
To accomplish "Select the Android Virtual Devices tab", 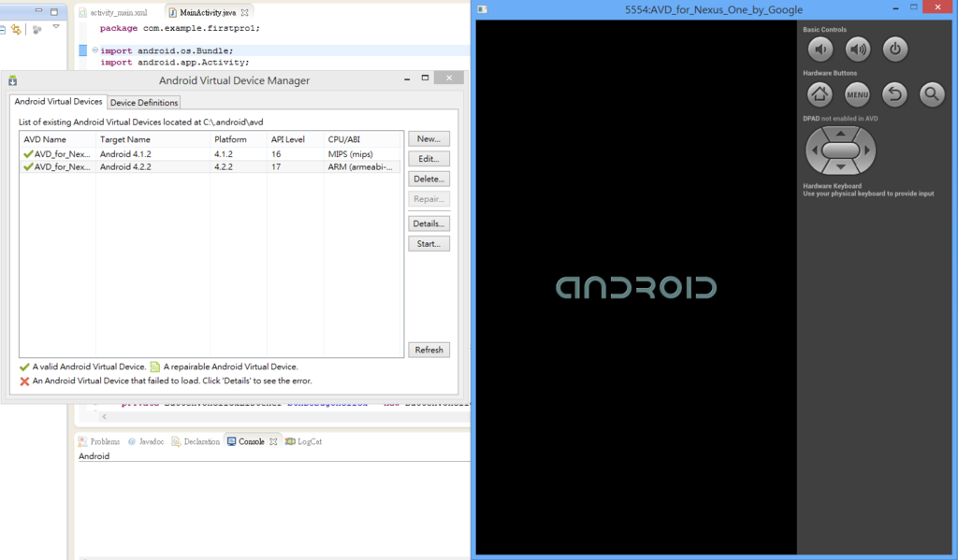I will [58, 101].
